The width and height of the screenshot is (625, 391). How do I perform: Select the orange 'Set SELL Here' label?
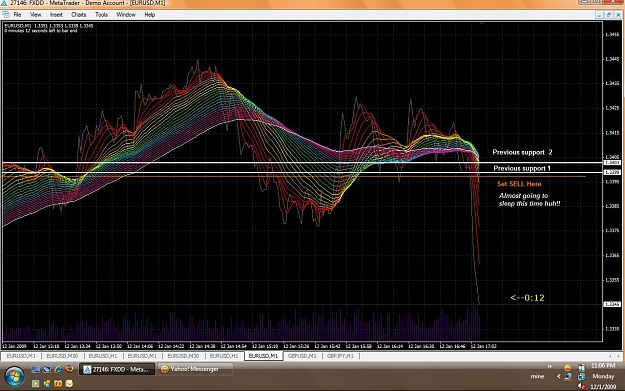point(519,184)
